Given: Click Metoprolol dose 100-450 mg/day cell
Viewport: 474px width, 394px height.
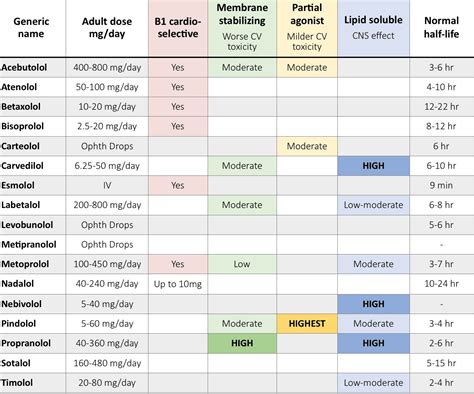Looking at the screenshot, I should pyautogui.click(x=107, y=264).
